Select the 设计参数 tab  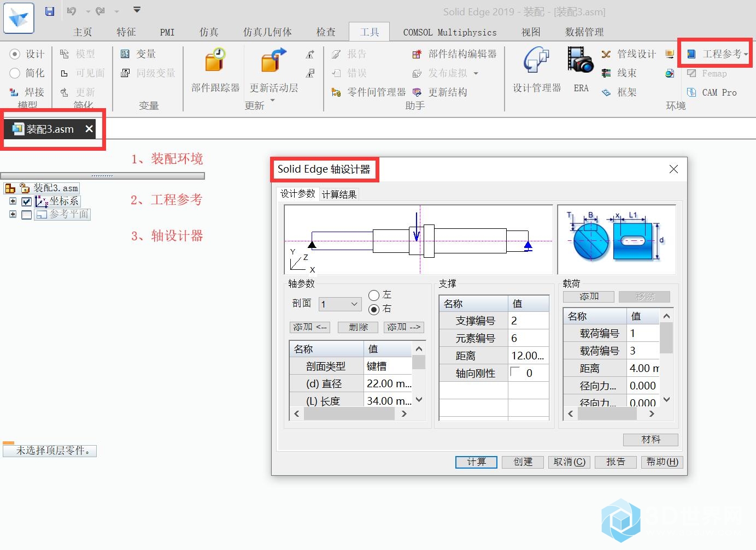(298, 193)
